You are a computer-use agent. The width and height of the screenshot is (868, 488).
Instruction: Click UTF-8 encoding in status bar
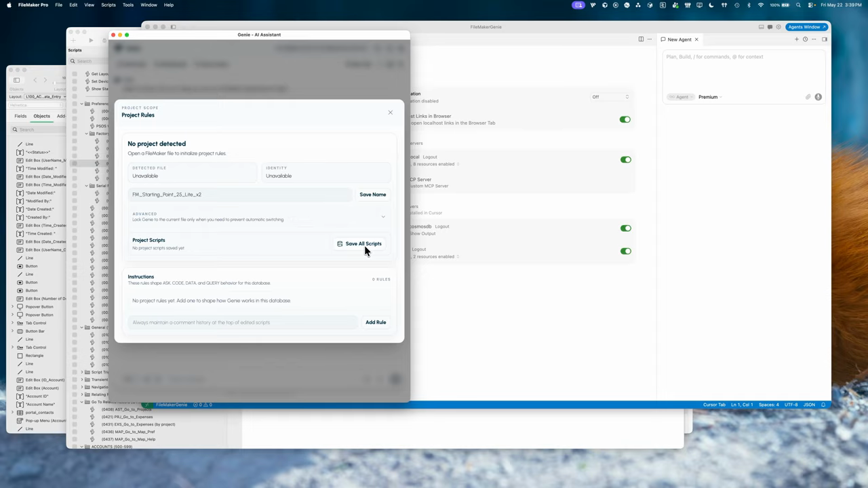(791, 405)
